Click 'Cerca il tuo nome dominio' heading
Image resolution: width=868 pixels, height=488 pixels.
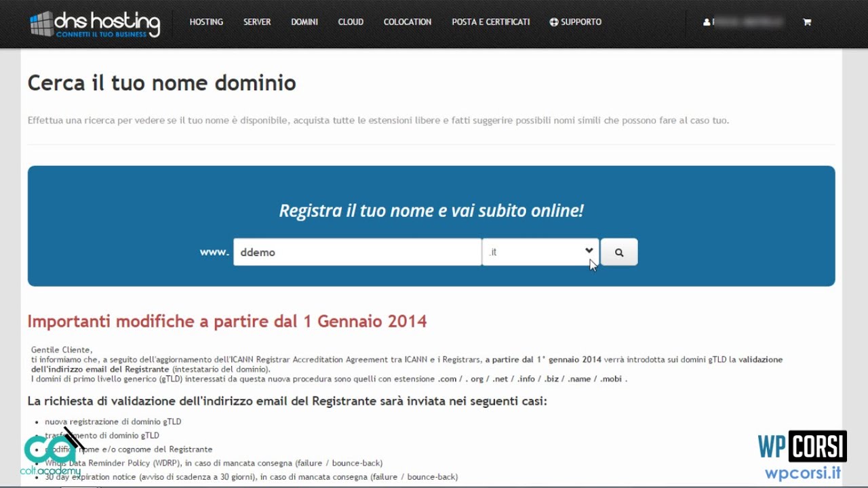(162, 83)
